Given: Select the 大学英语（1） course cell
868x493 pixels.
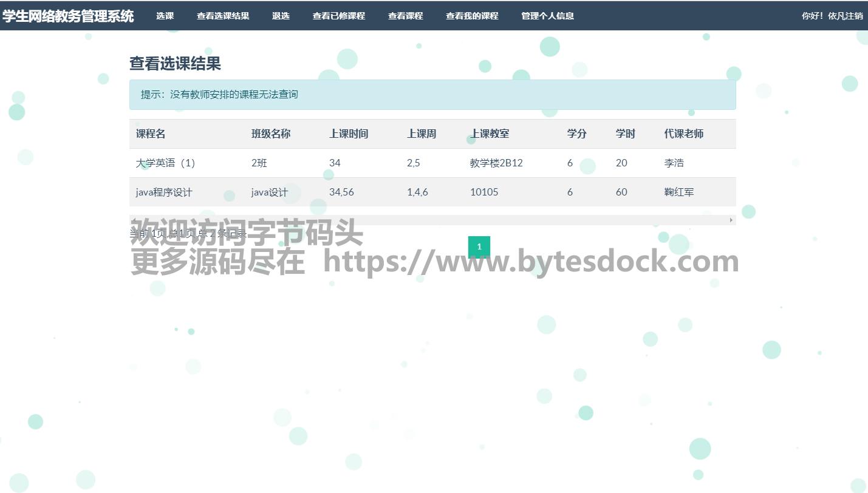Looking at the screenshot, I should 165,163.
